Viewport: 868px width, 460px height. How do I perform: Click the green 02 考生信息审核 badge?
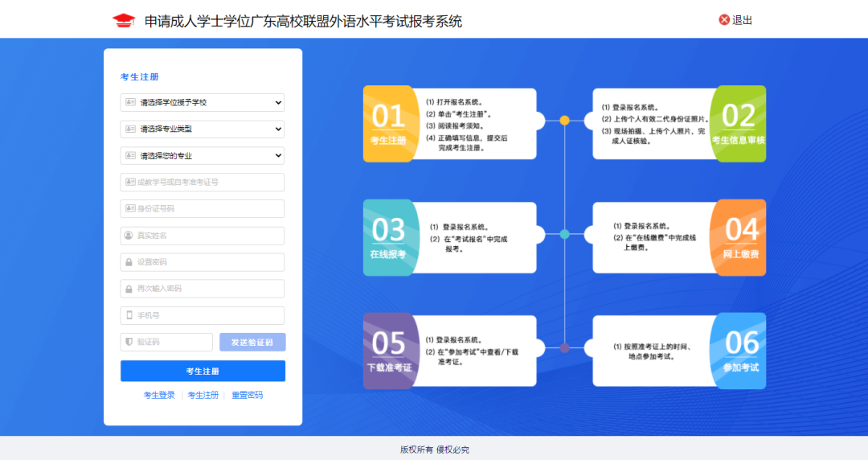point(739,124)
